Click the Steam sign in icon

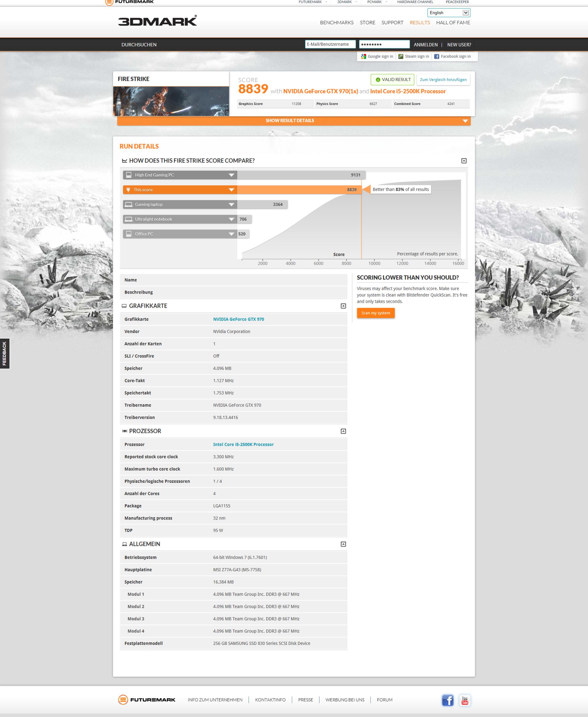pyautogui.click(x=401, y=57)
